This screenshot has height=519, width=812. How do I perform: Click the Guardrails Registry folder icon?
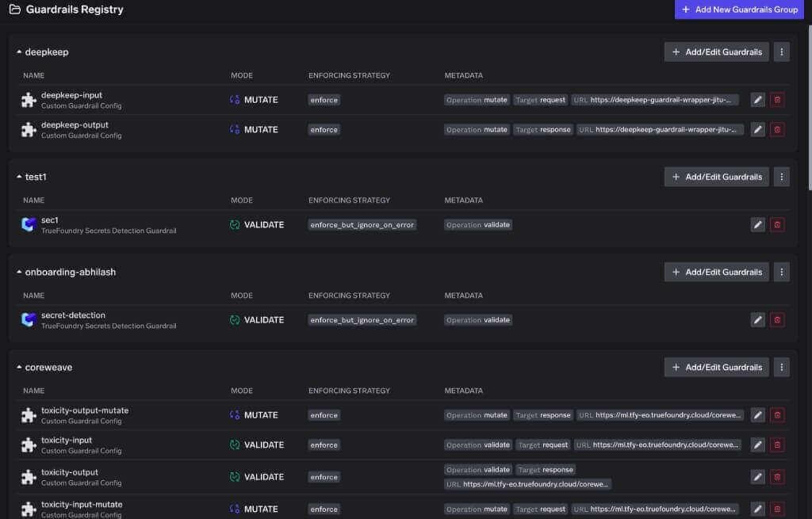[x=15, y=10]
